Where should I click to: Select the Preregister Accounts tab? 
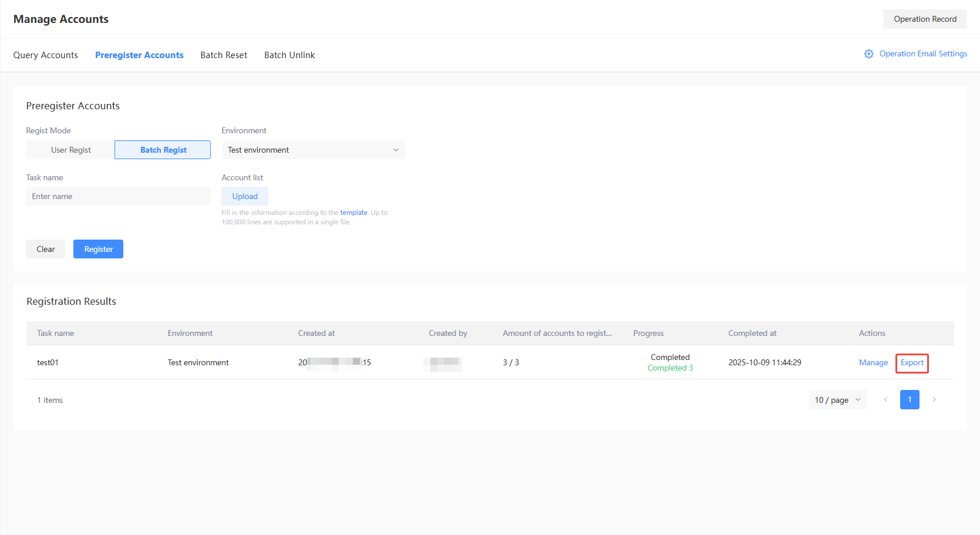click(x=139, y=55)
